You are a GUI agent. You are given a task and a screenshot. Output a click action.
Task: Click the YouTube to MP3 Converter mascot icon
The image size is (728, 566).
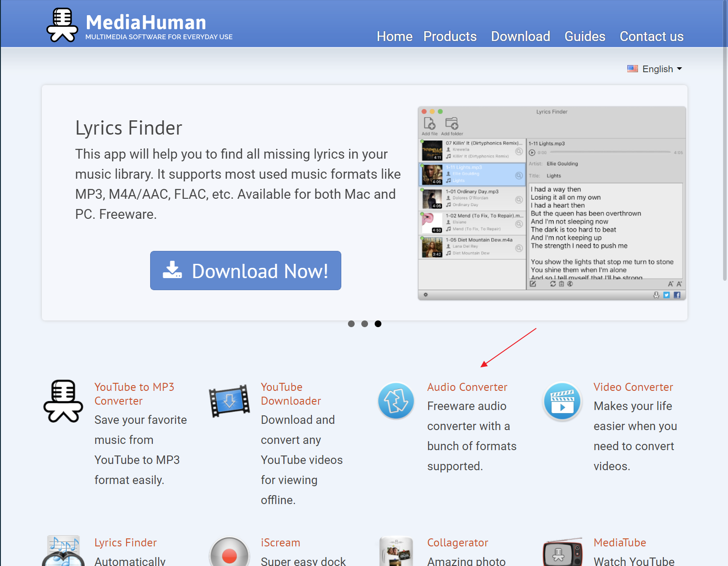63,401
